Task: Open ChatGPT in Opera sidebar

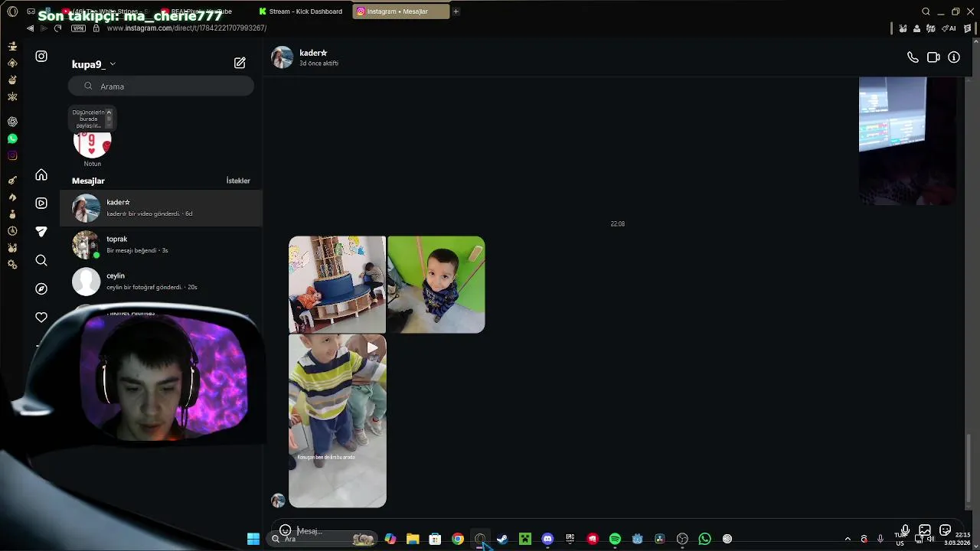Action: point(12,122)
